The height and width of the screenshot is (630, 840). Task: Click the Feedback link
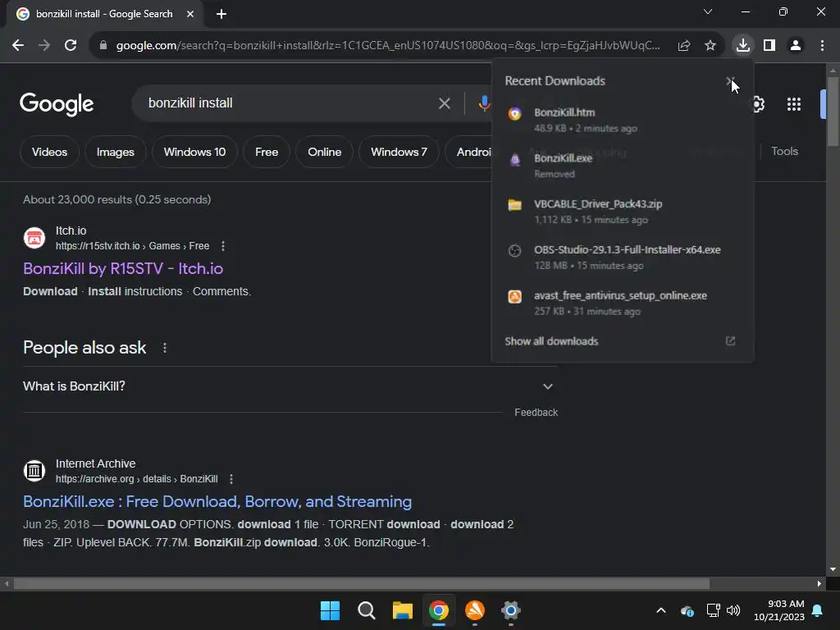coord(536,413)
